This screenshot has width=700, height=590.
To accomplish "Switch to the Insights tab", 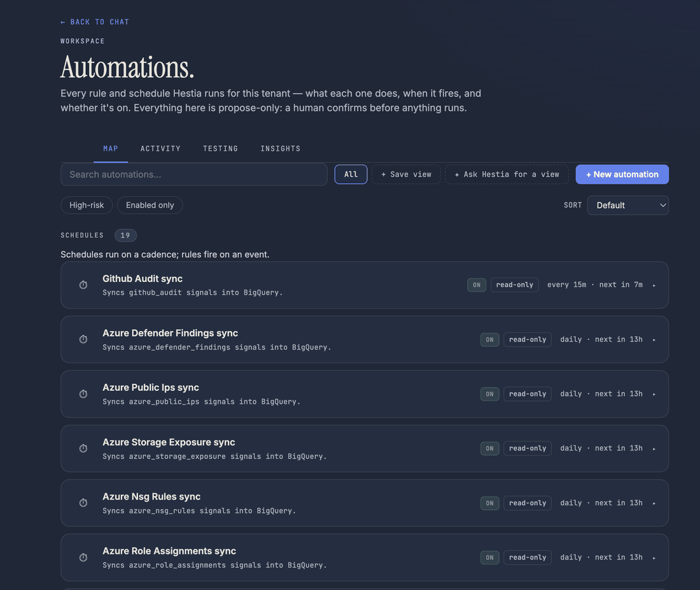I will (281, 149).
